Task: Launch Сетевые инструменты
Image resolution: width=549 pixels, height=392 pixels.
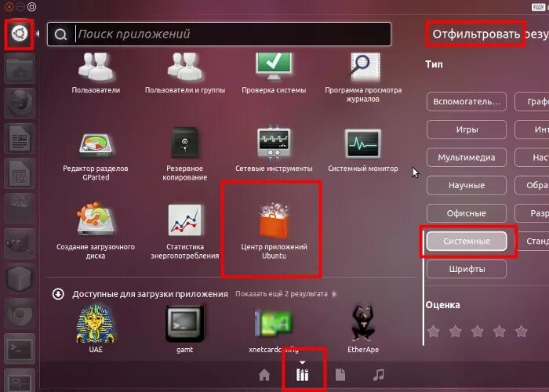Action: click(274, 150)
